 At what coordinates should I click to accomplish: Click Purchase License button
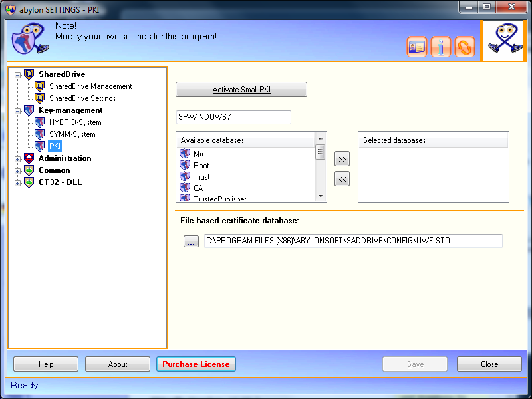pyautogui.click(x=196, y=364)
